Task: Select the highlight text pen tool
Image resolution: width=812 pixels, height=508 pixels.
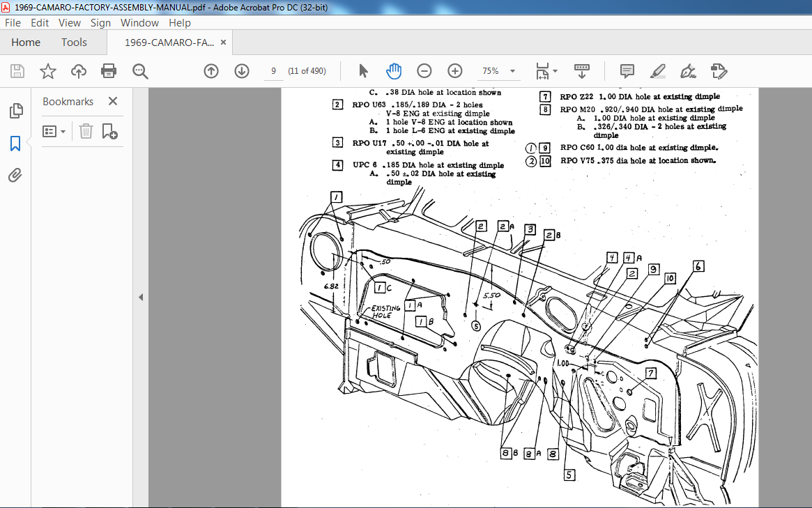Action: coord(658,71)
